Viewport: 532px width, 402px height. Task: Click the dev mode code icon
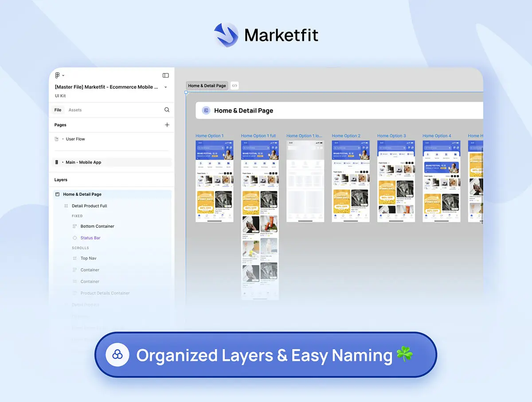[x=235, y=86]
